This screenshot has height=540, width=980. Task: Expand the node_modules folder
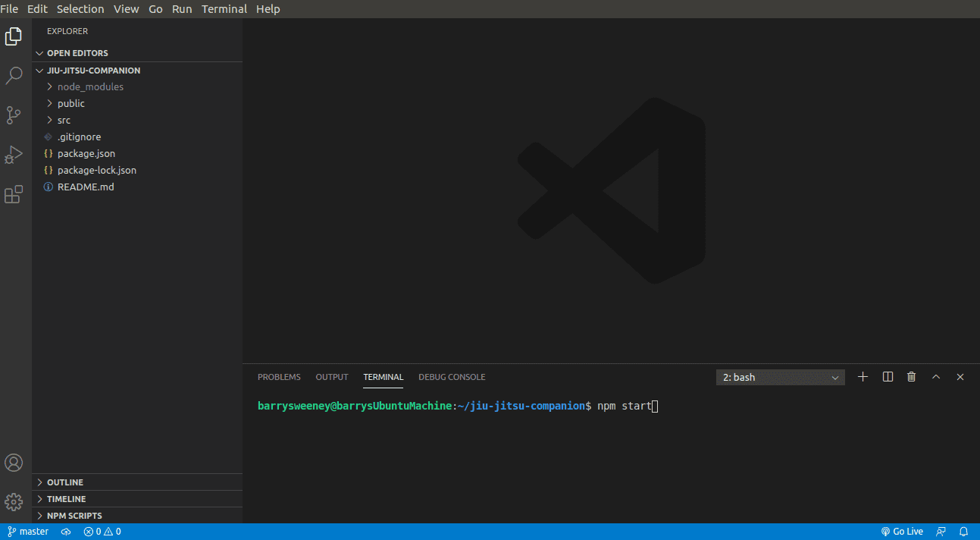coord(137,86)
